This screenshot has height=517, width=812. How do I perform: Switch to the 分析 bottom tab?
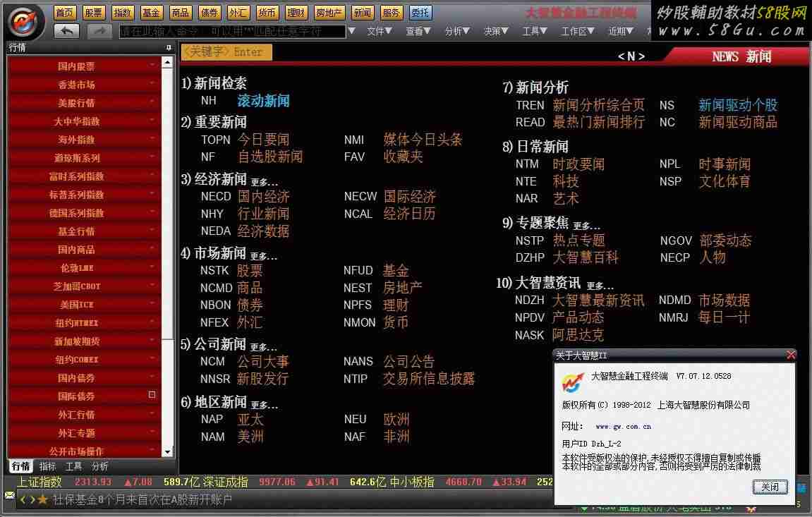(99, 466)
